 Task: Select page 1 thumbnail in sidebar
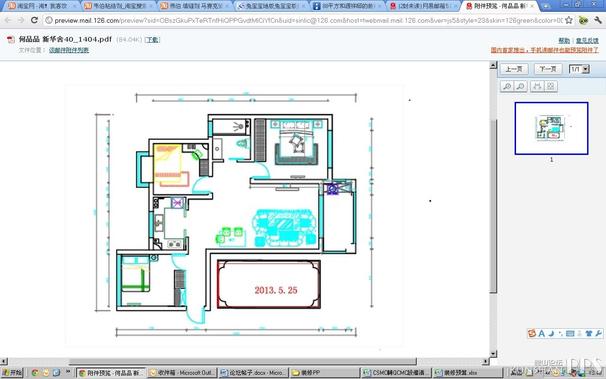click(x=552, y=128)
